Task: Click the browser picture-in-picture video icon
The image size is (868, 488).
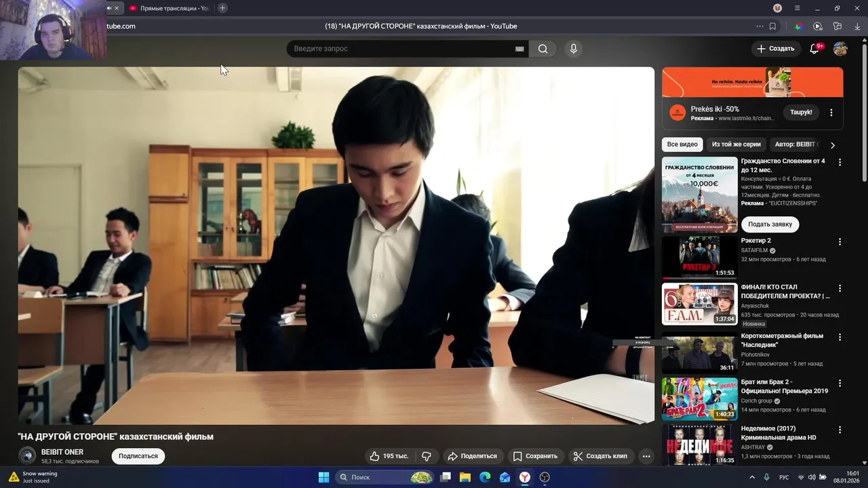Action: (817, 26)
